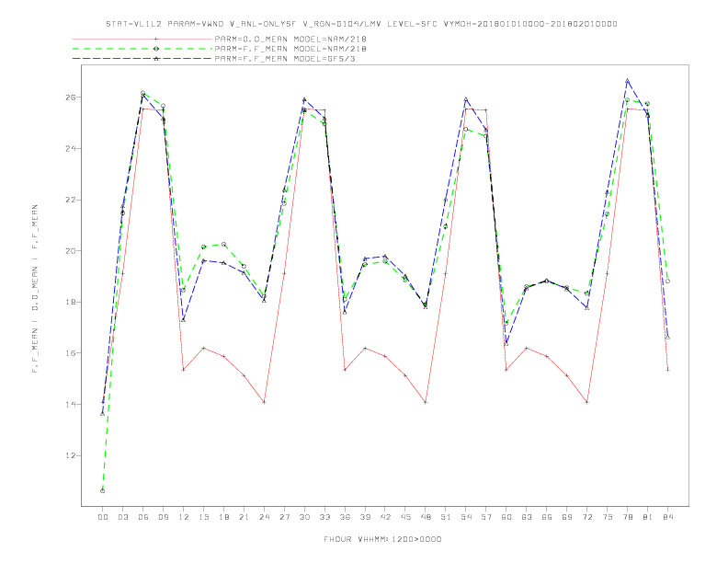Click x-axis hour label 60
Viewport: 728px width, 563px height.
click(506, 517)
